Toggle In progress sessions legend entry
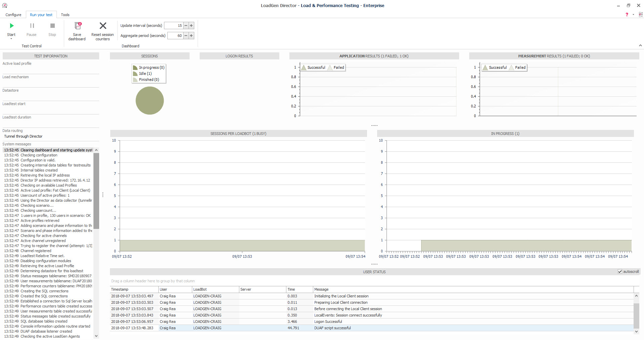Viewport: 644px width, 340px height. [x=149, y=67]
